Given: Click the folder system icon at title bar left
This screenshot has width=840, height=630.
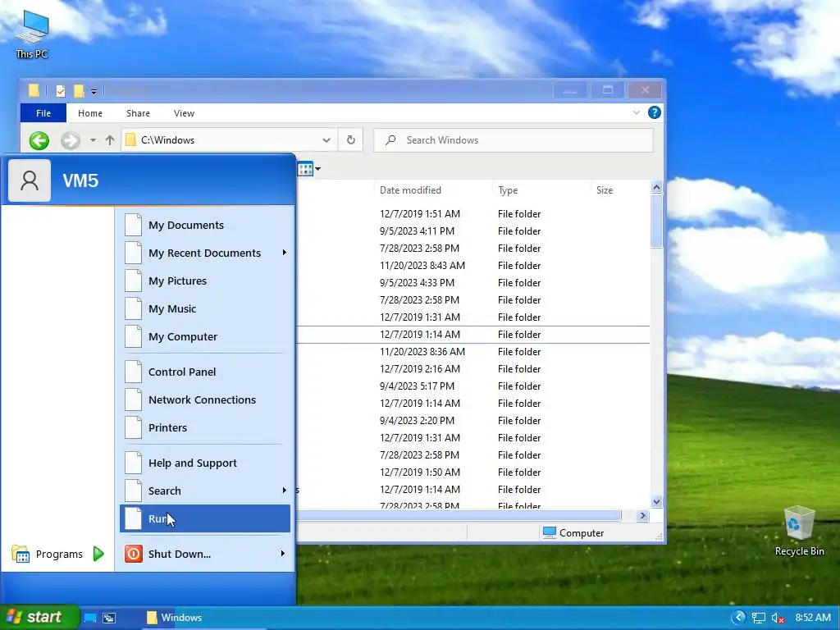Looking at the screenshot, I should point(34,90).
